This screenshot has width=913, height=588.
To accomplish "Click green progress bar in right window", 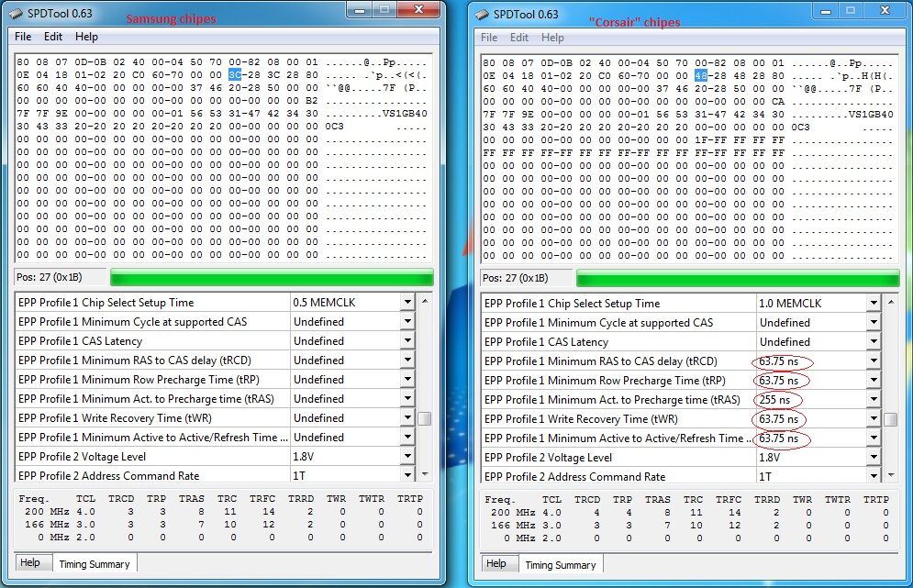I will 738,278.
